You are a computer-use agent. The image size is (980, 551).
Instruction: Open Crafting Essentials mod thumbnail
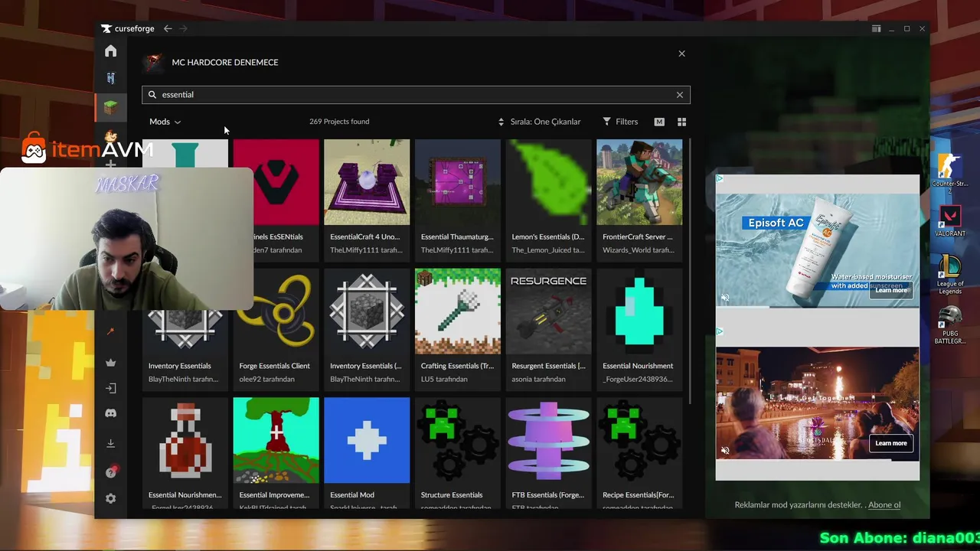tap(458, 311)
